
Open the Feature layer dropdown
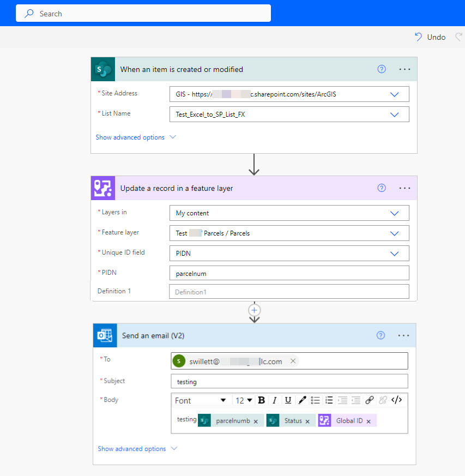pyautogui.click(x=394, y=233)
